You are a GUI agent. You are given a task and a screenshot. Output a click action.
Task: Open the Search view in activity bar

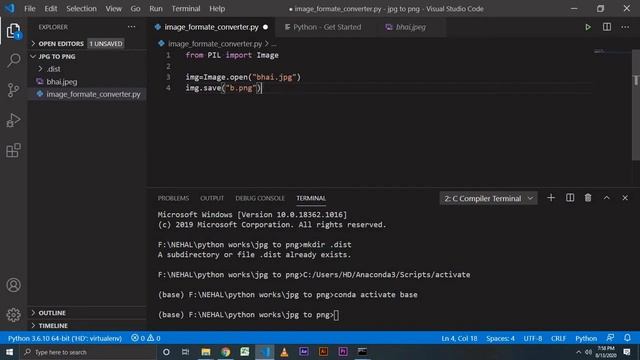13,60
